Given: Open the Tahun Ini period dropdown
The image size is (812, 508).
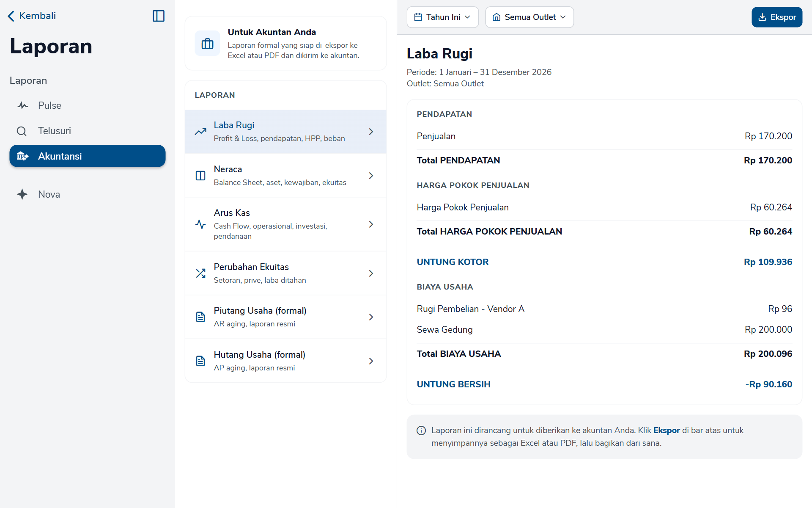Looking at the screenshot, I should click(x=442, y=17).
